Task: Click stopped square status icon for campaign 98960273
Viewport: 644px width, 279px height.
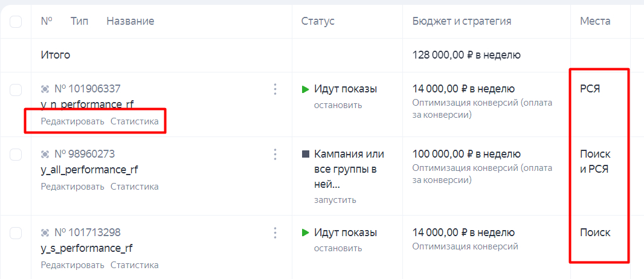Action: [x=306, y=154]
